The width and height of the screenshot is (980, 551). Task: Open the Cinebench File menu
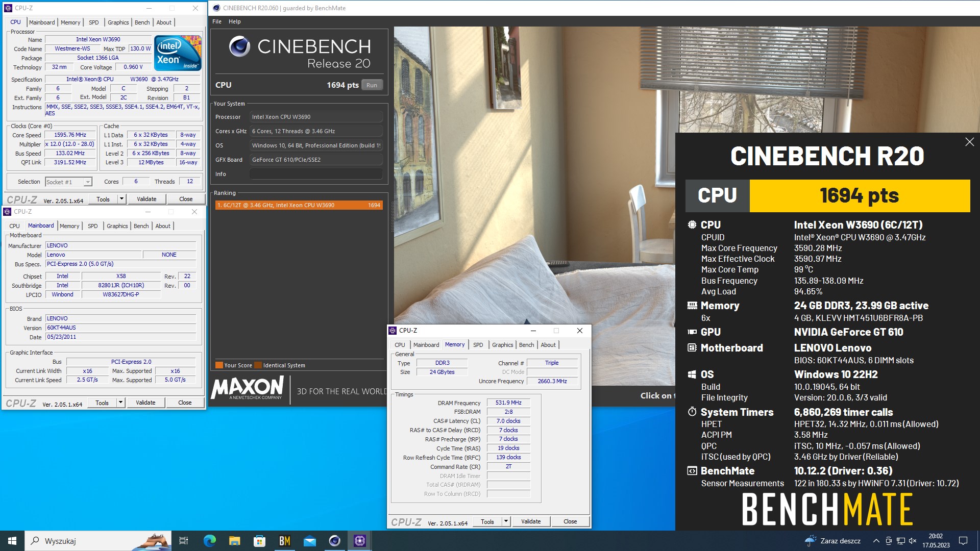(x=217, y=21)
